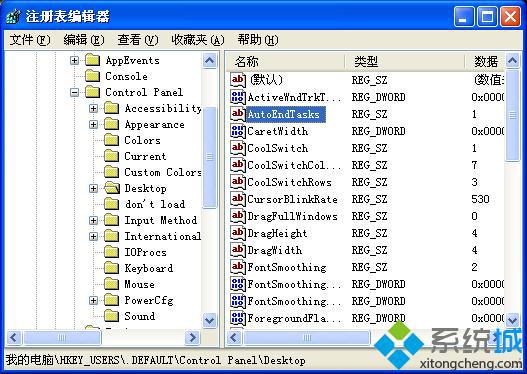Screen dimensions: 527x374
Task: Click the string icon of CursorBlinkRate
Action: click(238, 199)
